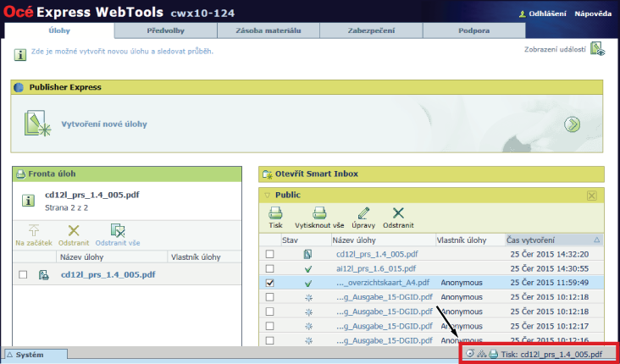
Task: Tick the checkbox for the queued cd12l_prs_1.4_005.pdf
Action: click(24, 274)
